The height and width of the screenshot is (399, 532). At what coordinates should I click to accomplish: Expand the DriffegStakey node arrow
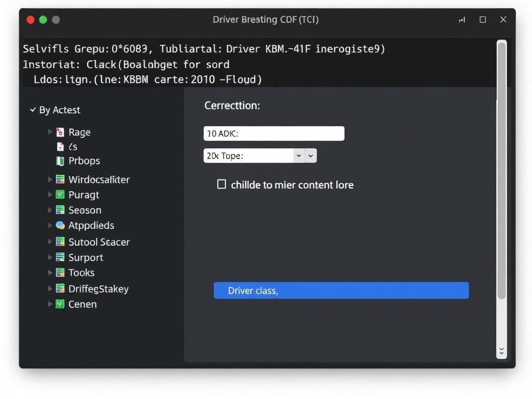tap(50, 288)
